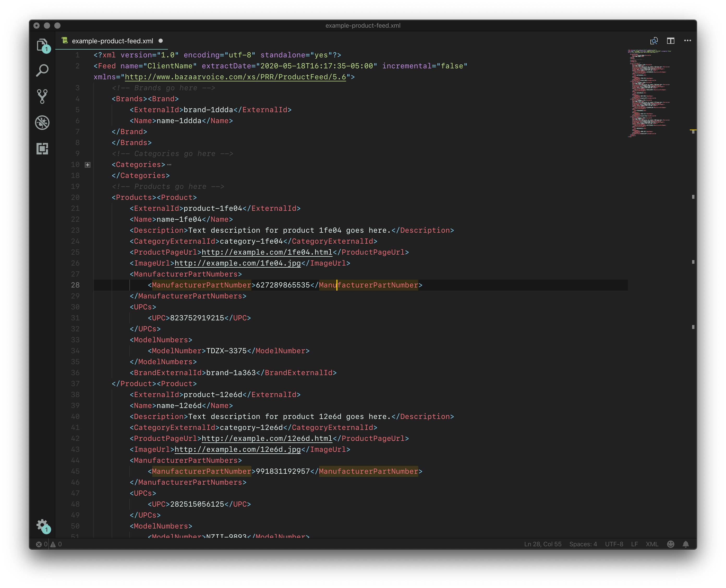Split the editor using the split icon
This screenshot has height=588, width=726.
671,40
